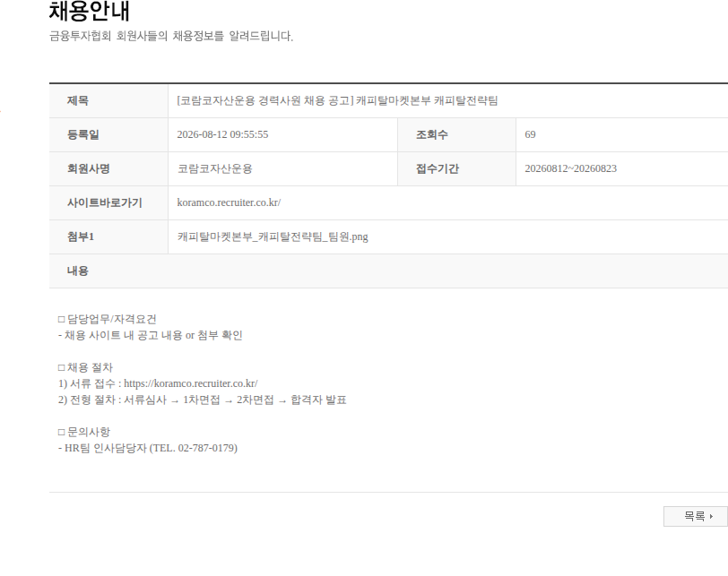Click the 접수기간 value 20260812~20260823
The height and width of the screenshot is (576, 728).
[x=570, y=168]
